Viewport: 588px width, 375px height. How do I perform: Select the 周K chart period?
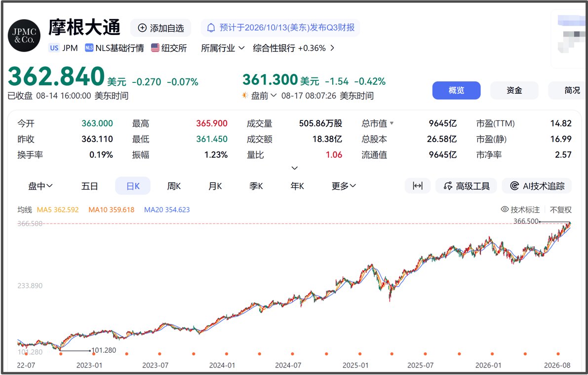pos(174,186)
